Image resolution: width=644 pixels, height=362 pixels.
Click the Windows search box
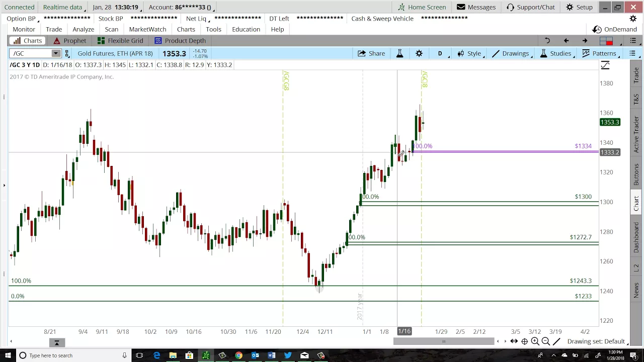coord(72,355)
